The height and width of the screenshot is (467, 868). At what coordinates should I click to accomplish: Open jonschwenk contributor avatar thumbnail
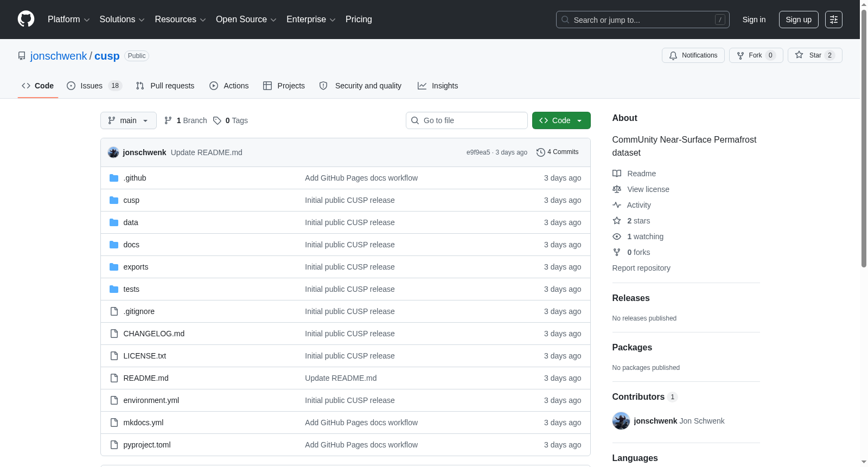point(621,421)
